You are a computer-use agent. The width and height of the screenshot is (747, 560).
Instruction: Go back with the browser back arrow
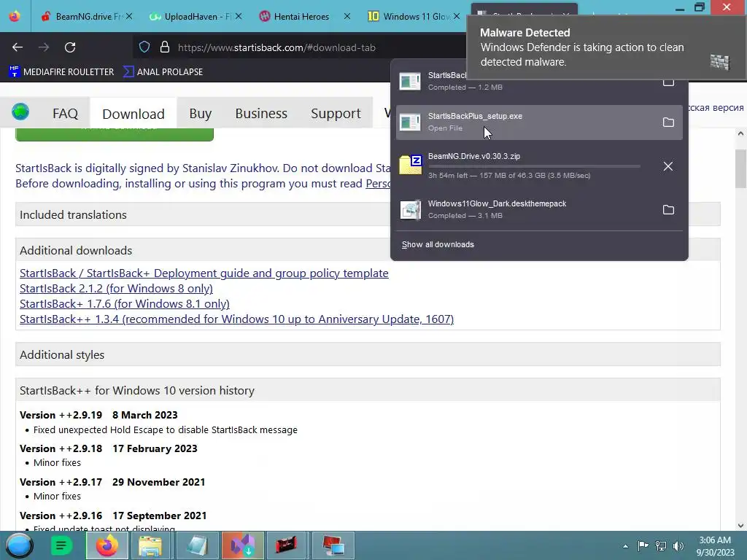(x=18, y=47)
